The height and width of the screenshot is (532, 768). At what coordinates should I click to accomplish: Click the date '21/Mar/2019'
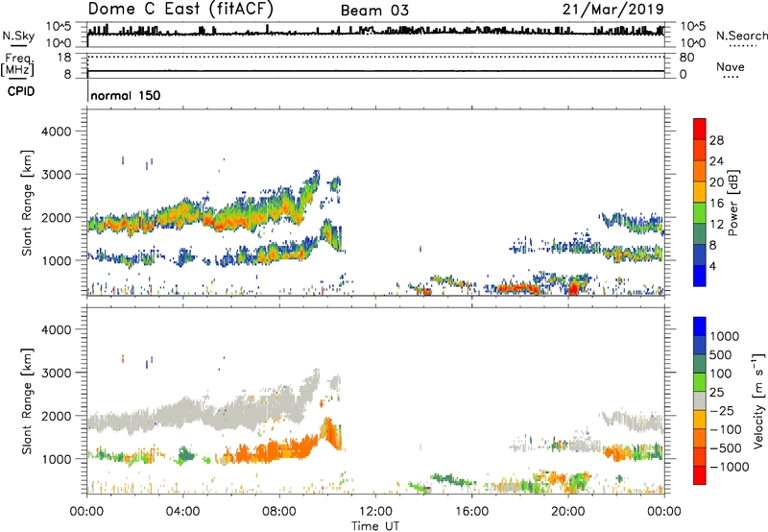612,9
